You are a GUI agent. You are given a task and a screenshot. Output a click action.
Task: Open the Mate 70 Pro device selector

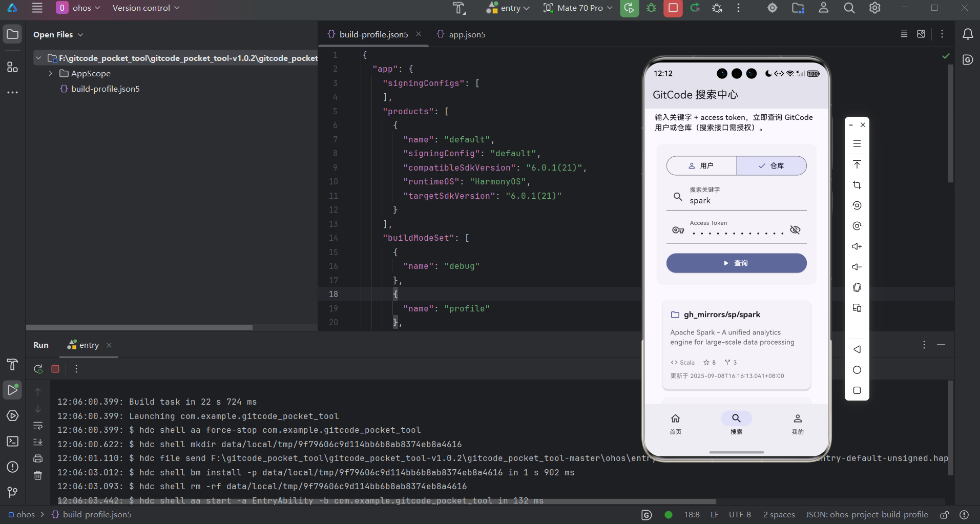click(x=577, y=8)
